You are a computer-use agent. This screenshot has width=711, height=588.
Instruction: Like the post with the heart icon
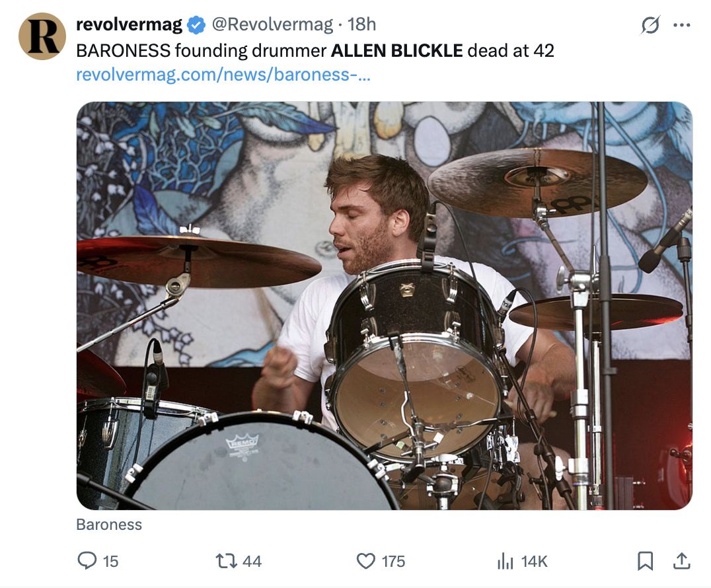[x=365, y=561]
